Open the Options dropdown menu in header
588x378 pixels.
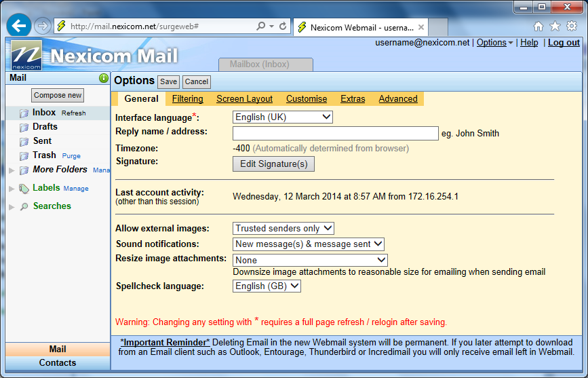pyautogui.click(x=494, y=43)
